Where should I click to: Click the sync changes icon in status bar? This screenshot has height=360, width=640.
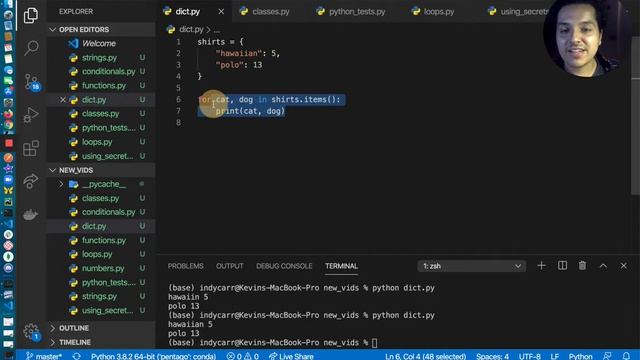click(x=76, y=356)
